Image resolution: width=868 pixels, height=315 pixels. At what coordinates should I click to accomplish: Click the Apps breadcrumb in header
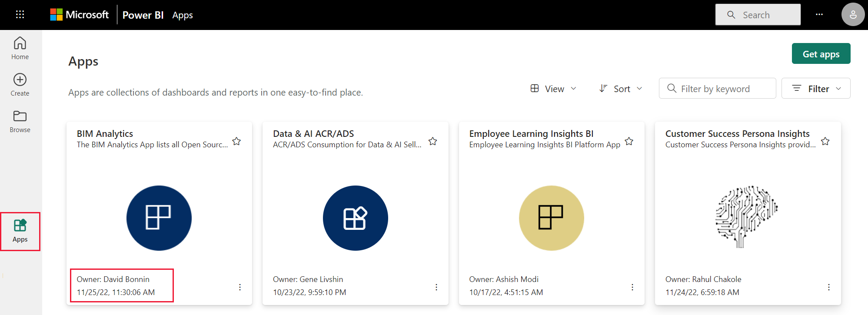183,15
